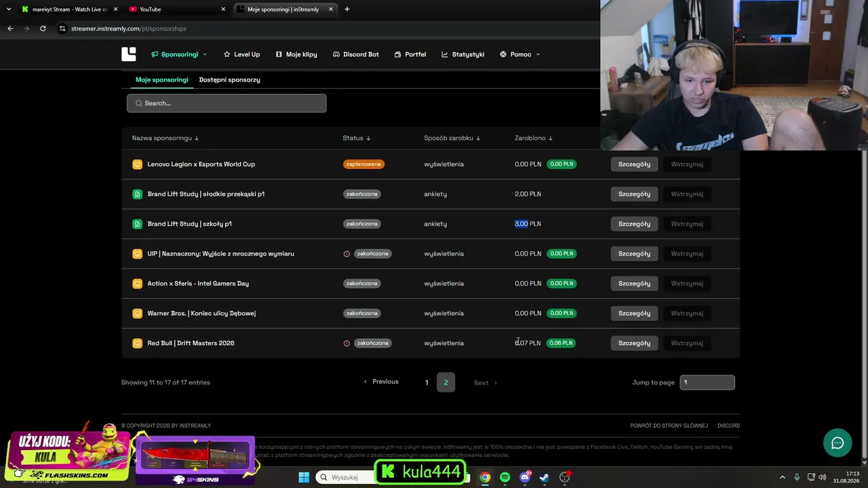Focus the sponsorship Search field
868x488 pixels.
tap(226, 103)
